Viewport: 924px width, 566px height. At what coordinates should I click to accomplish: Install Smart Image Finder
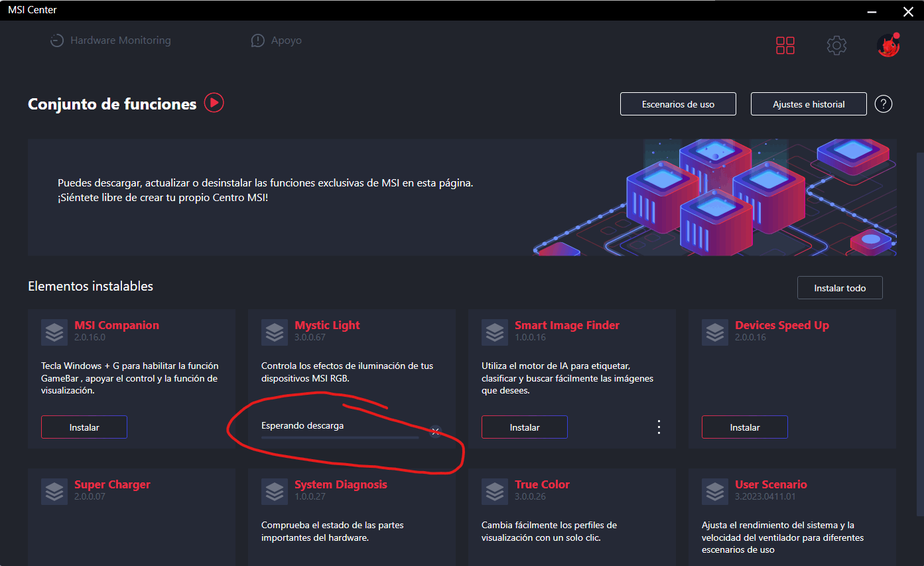[525, 427]
